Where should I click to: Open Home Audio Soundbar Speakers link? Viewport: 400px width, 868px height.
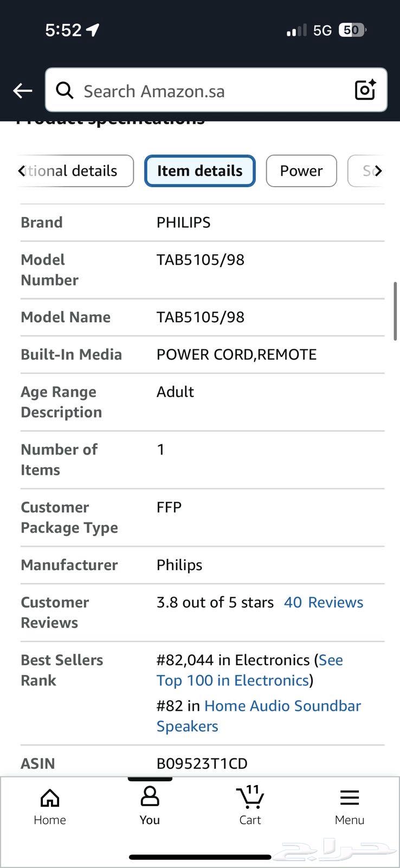pos(259,716)
